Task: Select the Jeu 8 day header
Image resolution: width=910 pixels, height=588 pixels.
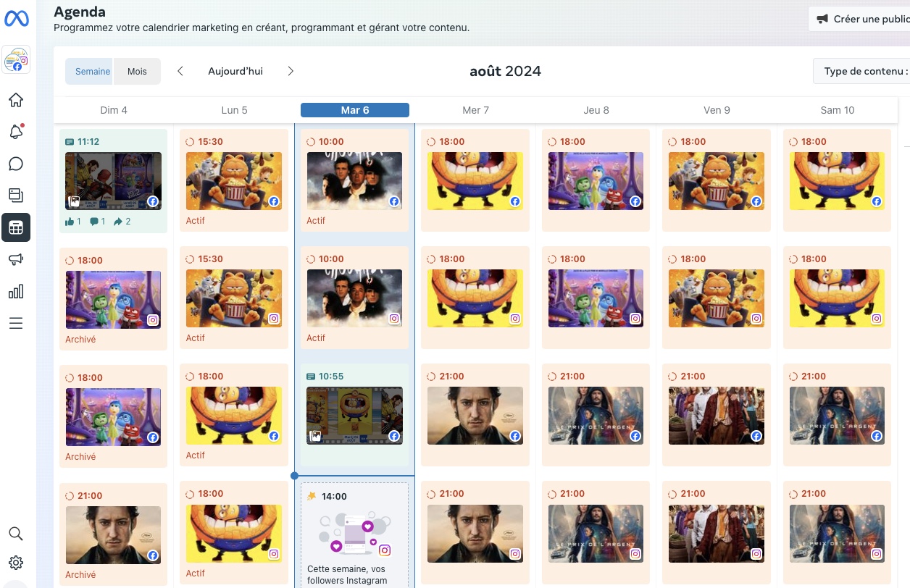Action: pos(596,110)
